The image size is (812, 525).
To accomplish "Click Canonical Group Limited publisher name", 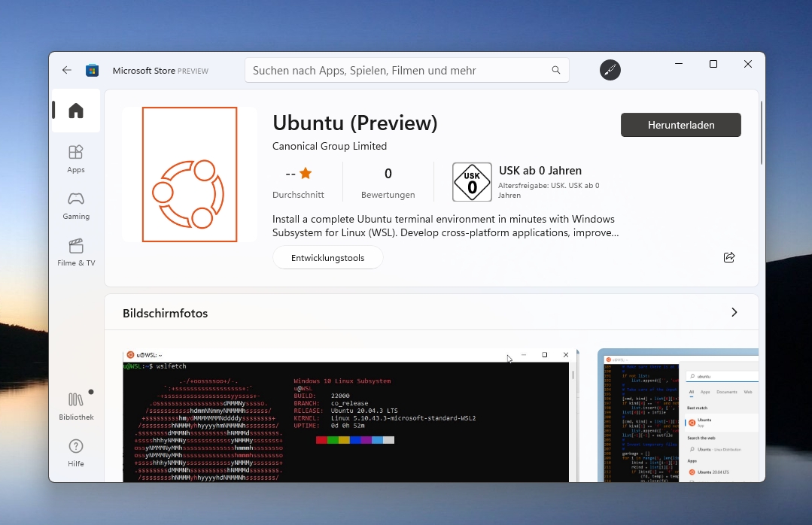I will point(330,146).
